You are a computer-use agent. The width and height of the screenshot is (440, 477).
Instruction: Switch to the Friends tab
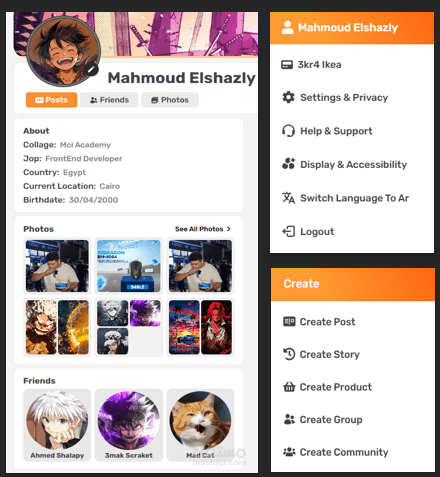pyautogui.click(x=109, y=100)
